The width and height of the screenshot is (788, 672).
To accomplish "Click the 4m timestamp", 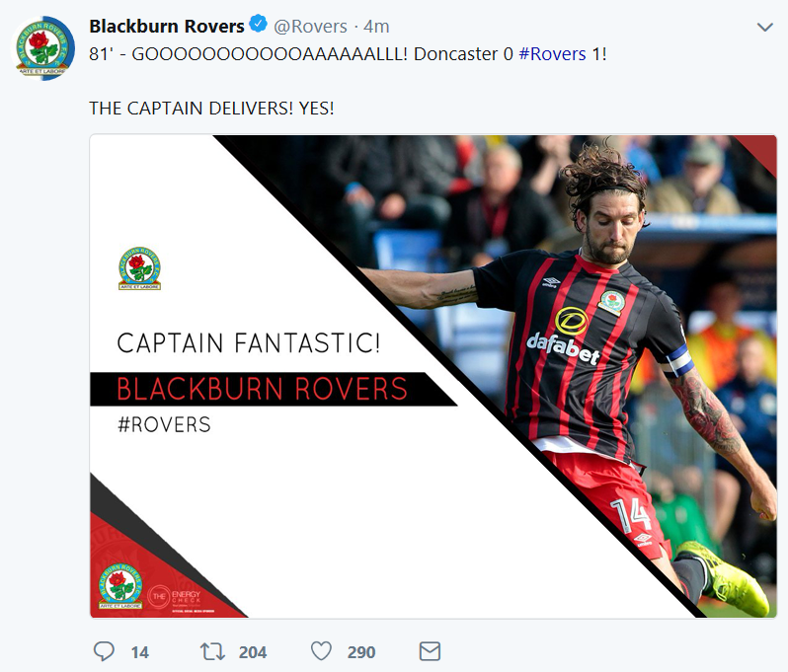I will coord(376,26).
